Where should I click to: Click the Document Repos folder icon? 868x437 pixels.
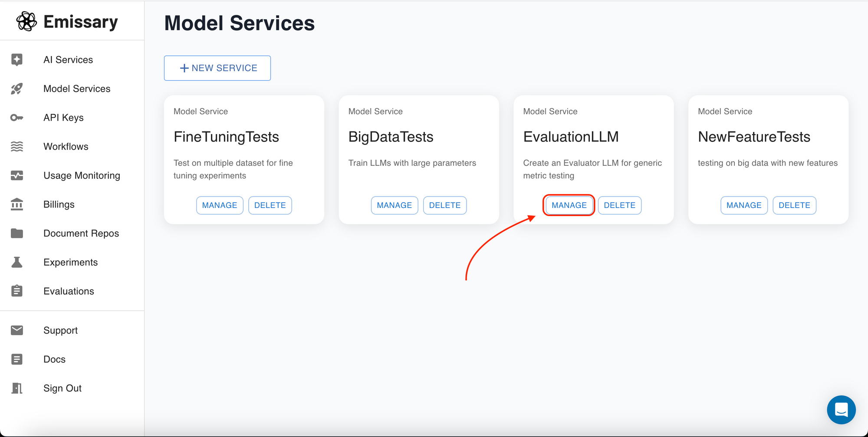tap(17, 233)
